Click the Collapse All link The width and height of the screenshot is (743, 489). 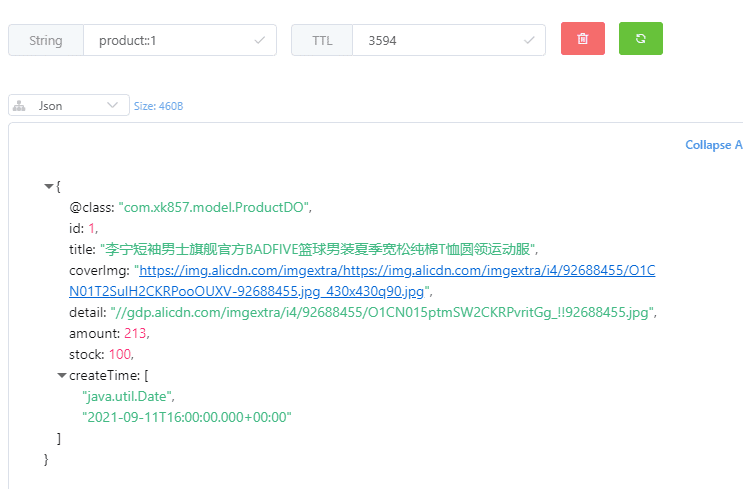(713, 145)
